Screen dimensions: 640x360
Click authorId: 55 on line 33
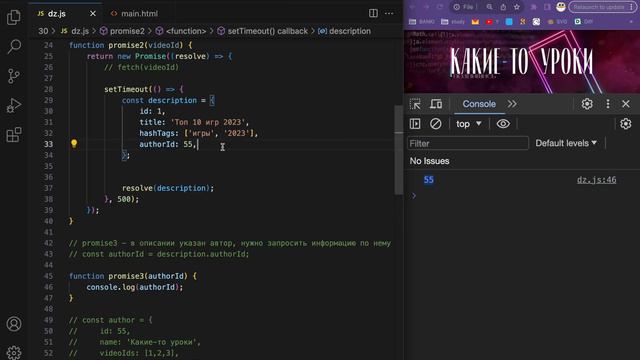[168, 144]
